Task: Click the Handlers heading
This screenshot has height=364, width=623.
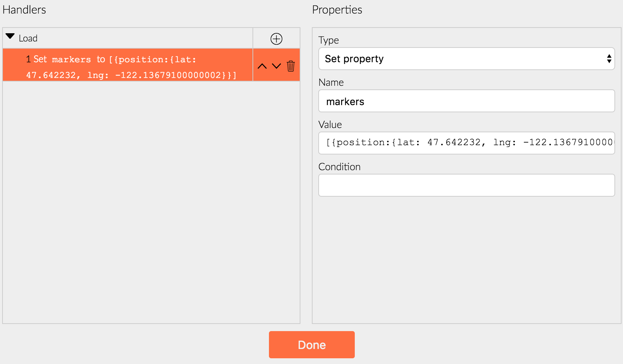Action: pos(24,10)
